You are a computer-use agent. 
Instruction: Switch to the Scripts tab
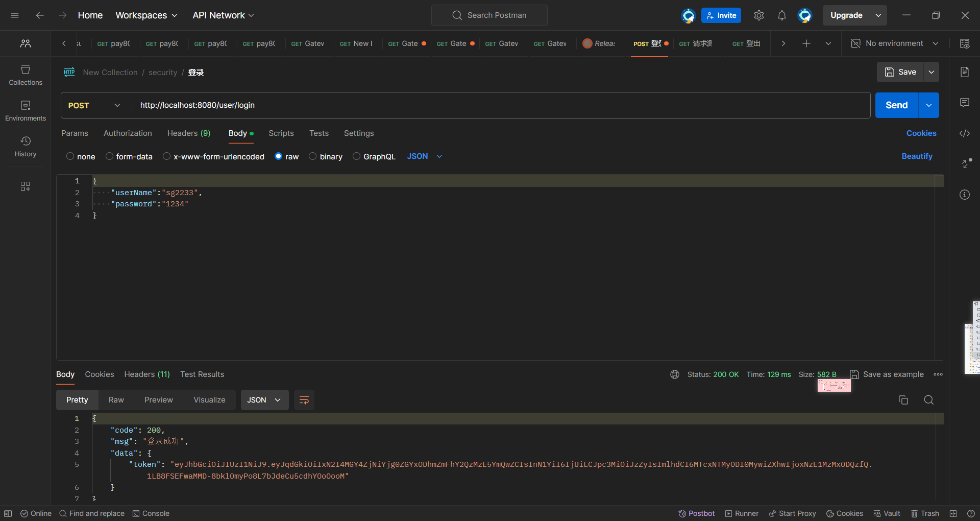click(x=281, y=133)
